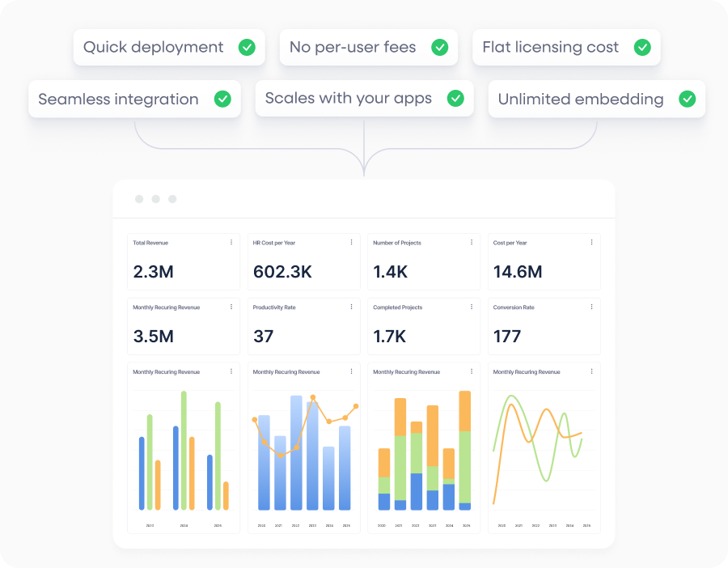The image size is (728, 568).
Task: Click the Unlimited embedding green checkmark
Action: 687,100
